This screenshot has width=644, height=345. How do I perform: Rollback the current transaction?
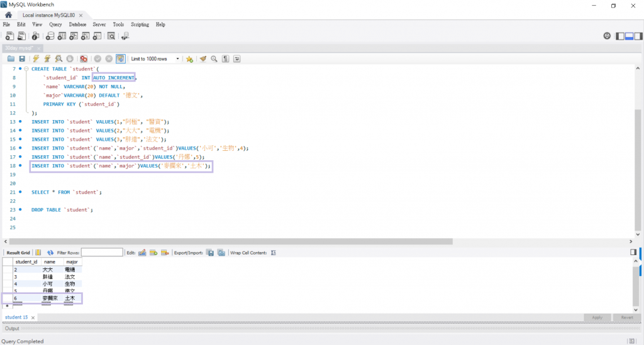pos(109,58)
